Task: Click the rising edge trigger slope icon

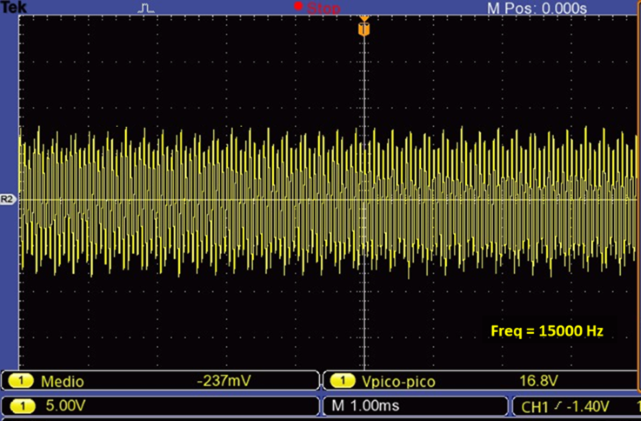Action: [558, 406]
